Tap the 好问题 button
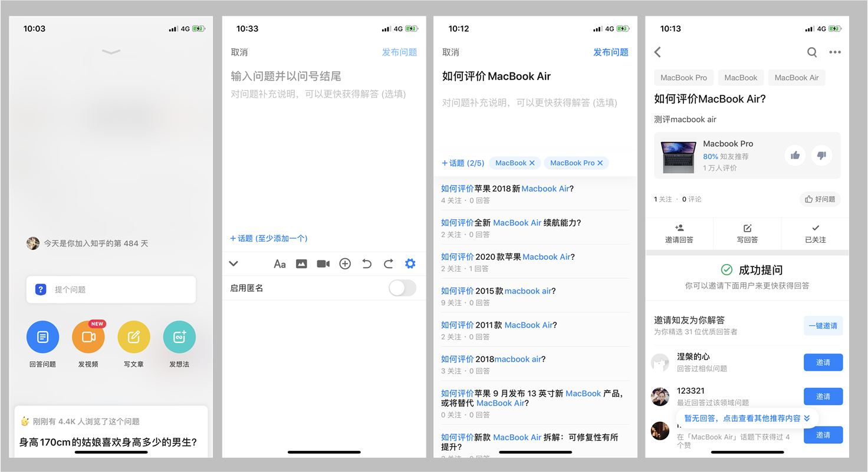868x472 pixels. pos(820,199)
